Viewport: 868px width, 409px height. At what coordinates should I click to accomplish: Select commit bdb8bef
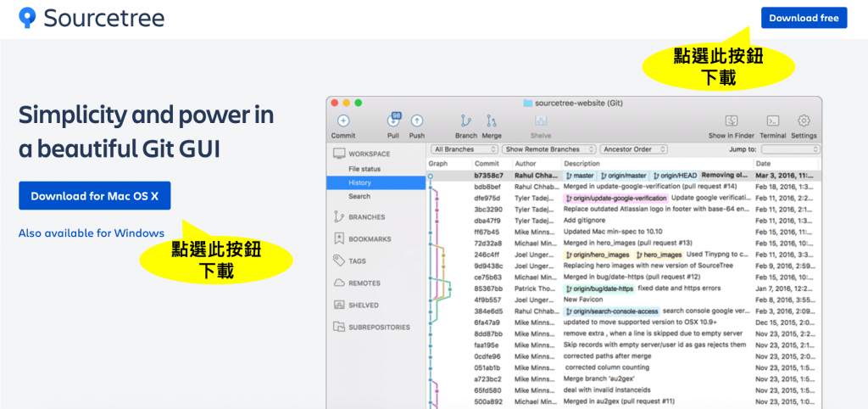624,187
